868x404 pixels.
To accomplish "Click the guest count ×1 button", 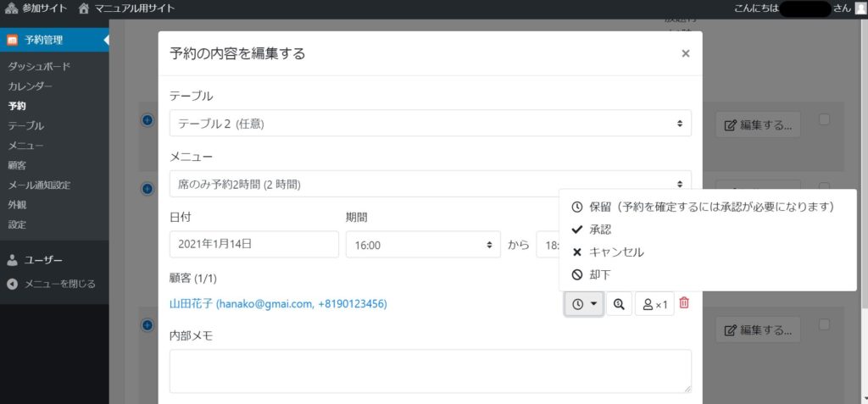I will point(654,304).
